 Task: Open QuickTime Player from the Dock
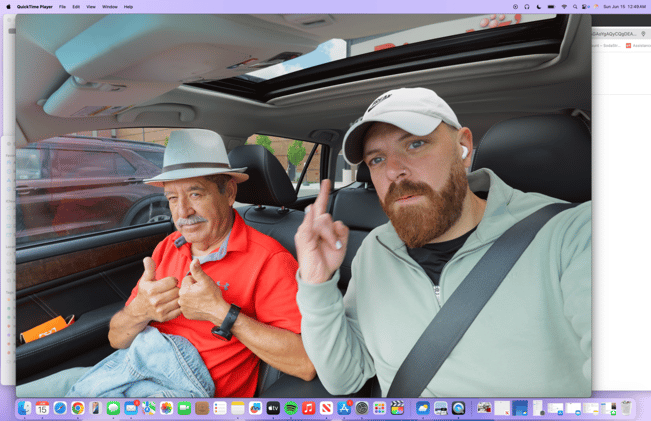tap(458, 408)
